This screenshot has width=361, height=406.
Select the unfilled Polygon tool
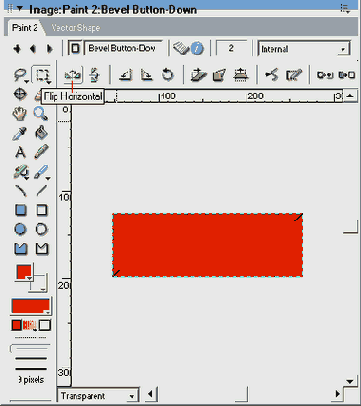(42, 249)
